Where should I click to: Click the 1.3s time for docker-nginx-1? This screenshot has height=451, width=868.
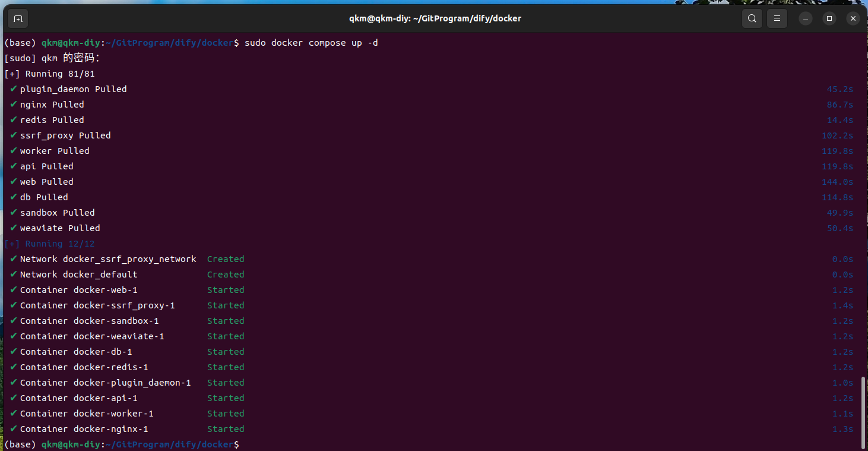842,429
